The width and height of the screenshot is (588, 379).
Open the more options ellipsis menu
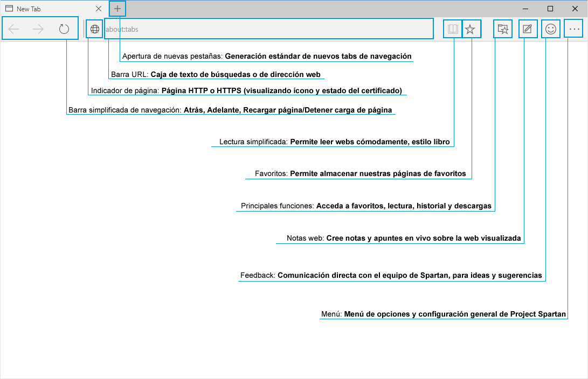click(574, 29)
